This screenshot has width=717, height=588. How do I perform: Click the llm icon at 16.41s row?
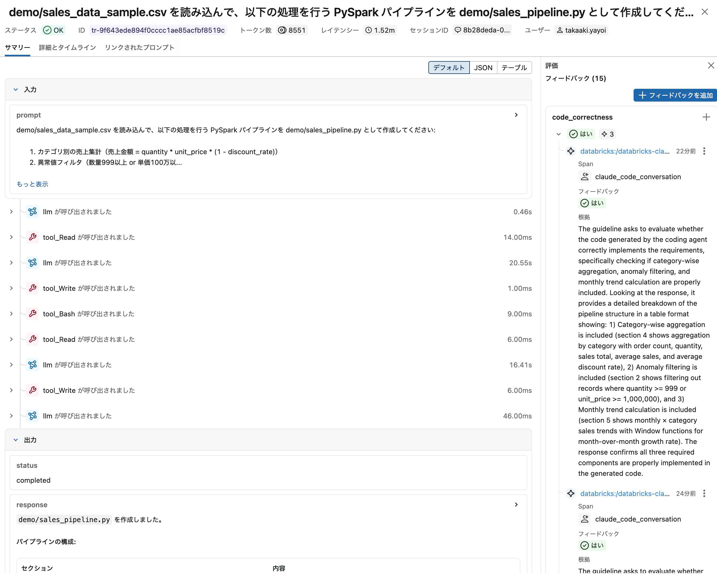pyautogui.click(x=32, y=365)
